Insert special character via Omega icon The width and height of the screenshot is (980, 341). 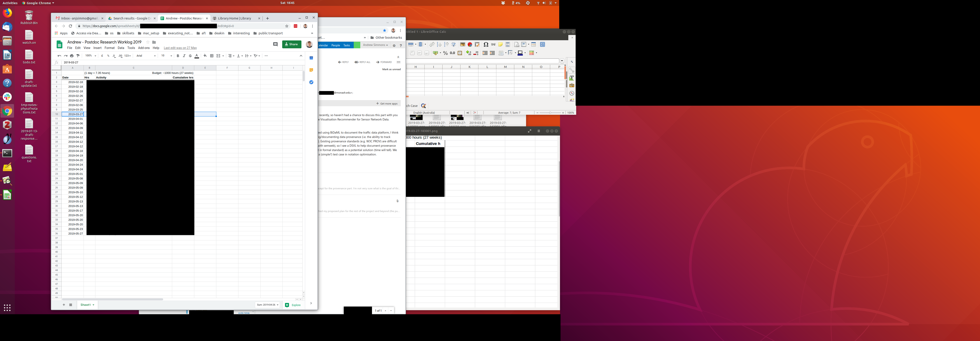coord(486,44)
